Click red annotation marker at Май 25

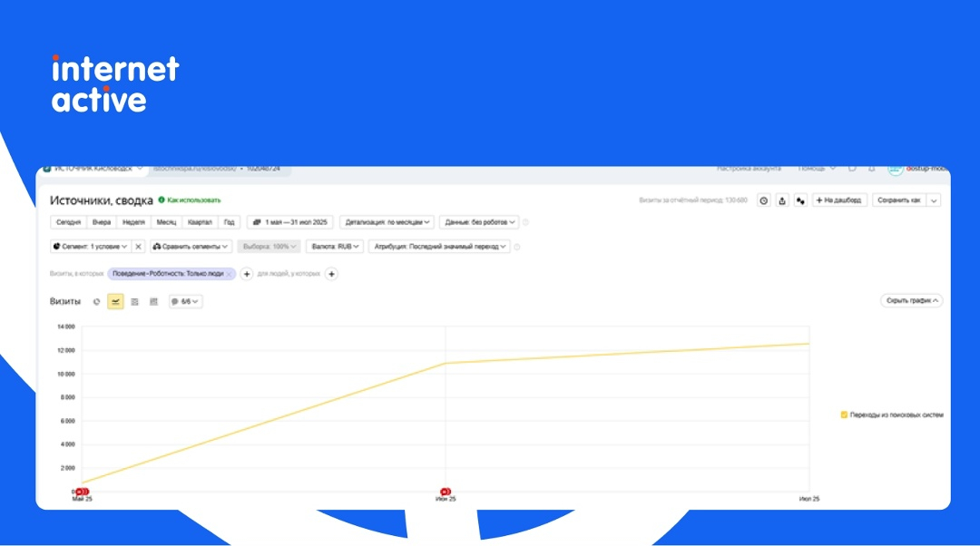82,492
